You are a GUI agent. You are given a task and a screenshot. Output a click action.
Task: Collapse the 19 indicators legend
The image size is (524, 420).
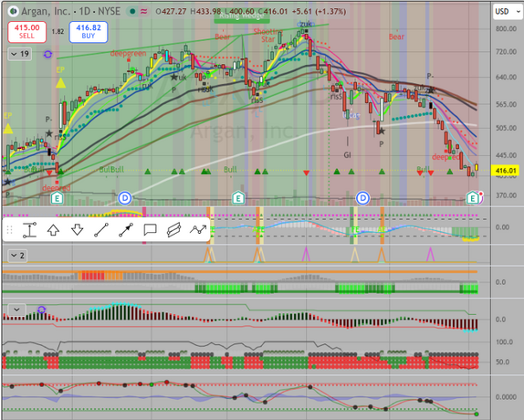tap(20, 54)
